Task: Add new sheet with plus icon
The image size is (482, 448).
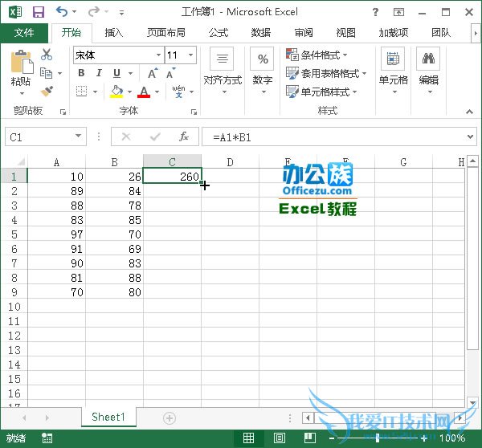Action: point(169,417)
